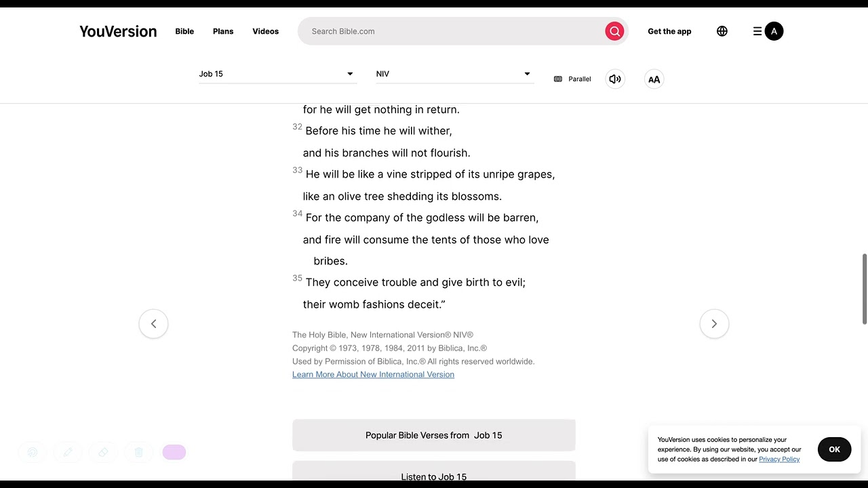Screen dimensions: 868x488
Task: Expand the NIV version dropdown
Action: pyautogui.click(x=454, y=74)
